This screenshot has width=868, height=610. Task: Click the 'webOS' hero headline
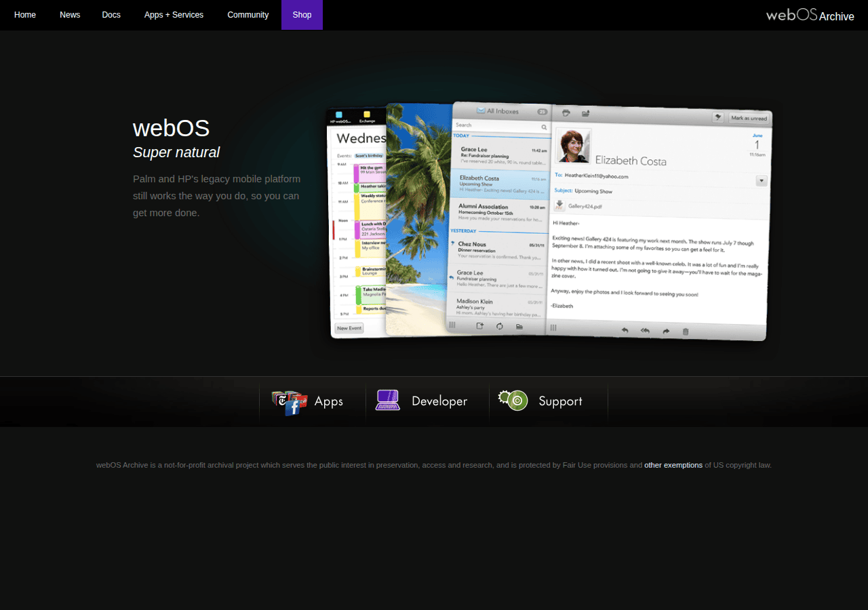[x=172, y=128]
